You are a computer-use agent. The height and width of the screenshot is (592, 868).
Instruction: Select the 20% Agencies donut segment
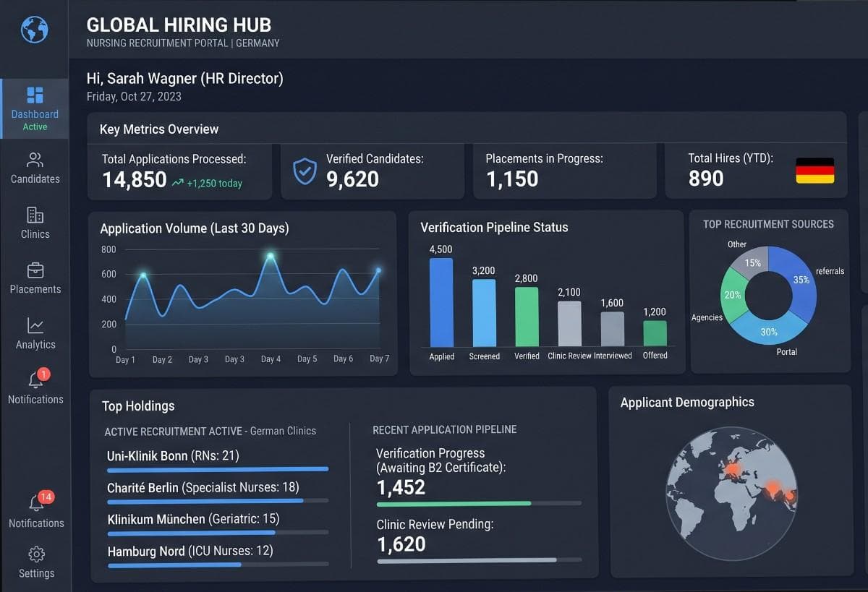pos(733,295)
